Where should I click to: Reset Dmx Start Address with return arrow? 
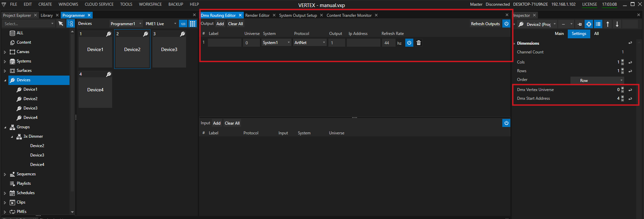[x=630, y=99]
